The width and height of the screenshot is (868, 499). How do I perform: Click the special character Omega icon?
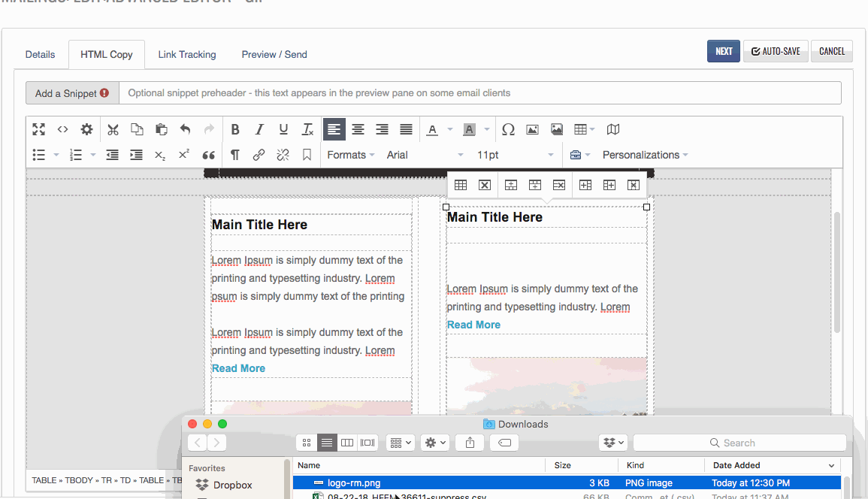(x=508, y=129)
